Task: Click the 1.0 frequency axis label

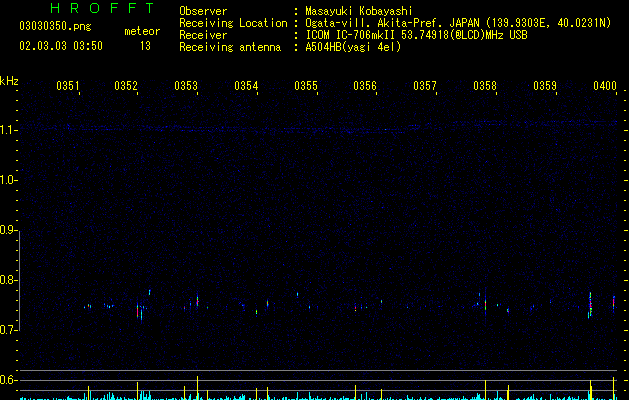Action: click(9, 180)
